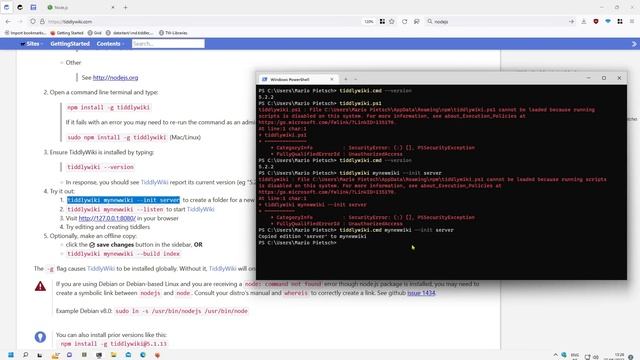Click the lock icon in the address bar
Viewport: 640px width, 360px height.
(x=42, y=22)
